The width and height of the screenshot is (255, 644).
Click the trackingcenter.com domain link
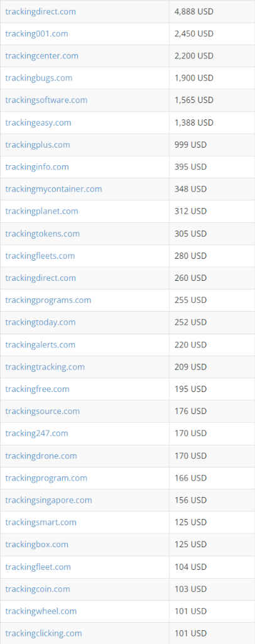(41, 56)
